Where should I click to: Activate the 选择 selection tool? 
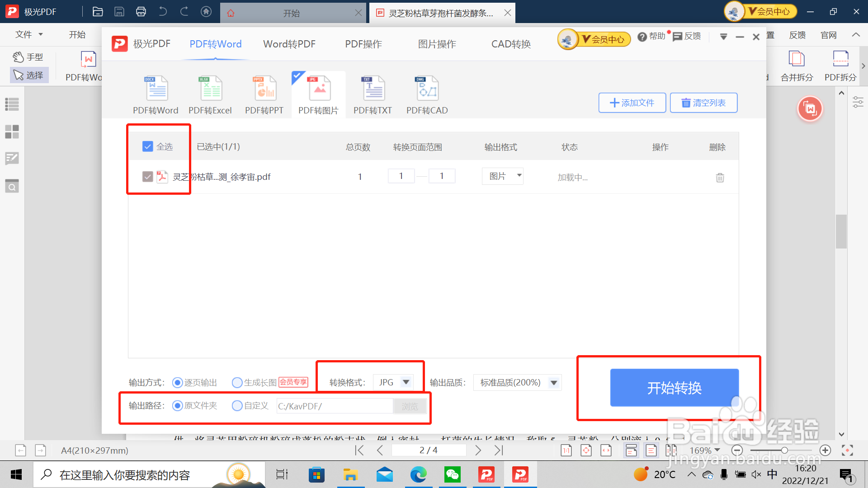pyautogui.click(x=29, y=75)
